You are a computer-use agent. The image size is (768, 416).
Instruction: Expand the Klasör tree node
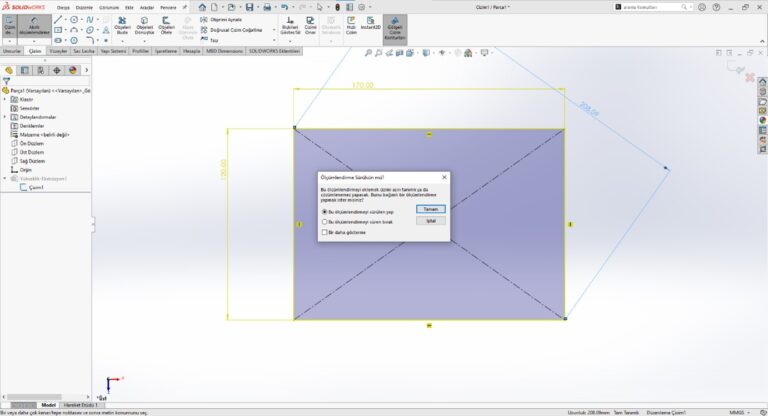(6, 99)
